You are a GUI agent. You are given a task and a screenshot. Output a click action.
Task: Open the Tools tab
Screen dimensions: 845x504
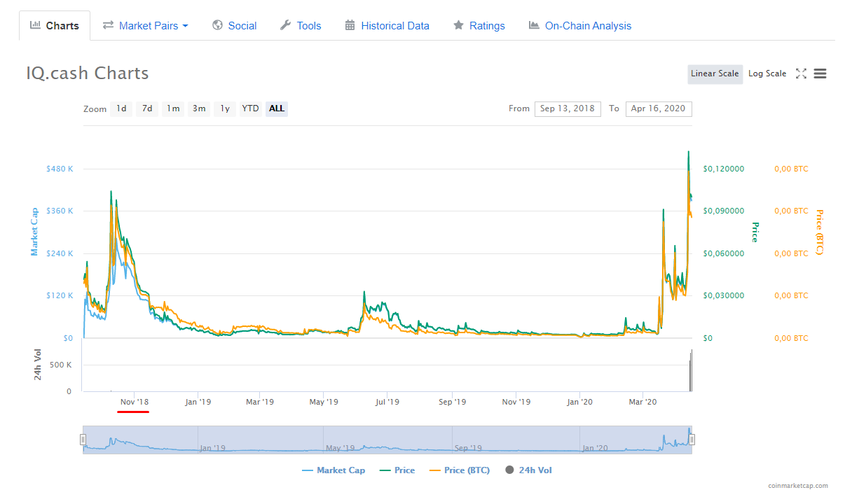click(301, 26)
